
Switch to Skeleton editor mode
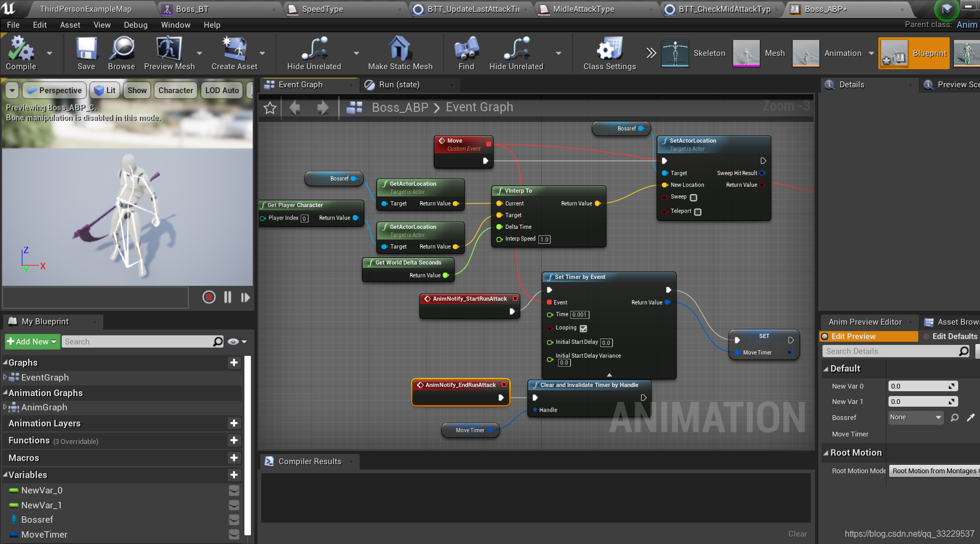pos(694,53)
